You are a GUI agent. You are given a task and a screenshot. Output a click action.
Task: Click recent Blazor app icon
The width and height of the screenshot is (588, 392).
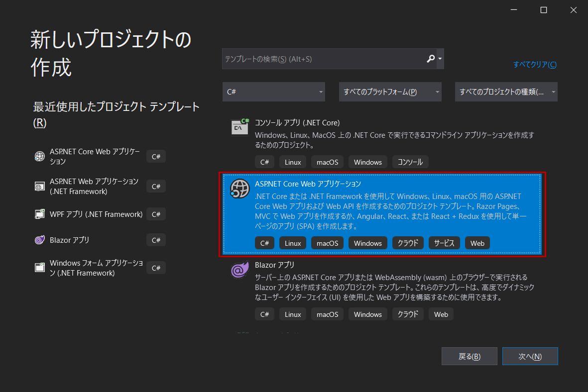click(x=40, y=240)
